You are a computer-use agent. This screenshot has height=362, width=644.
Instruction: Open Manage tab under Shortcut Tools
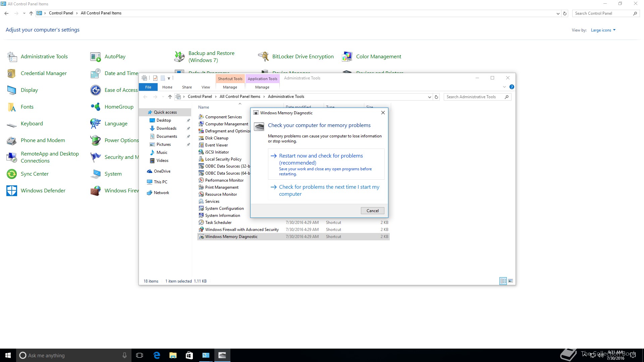230,87
